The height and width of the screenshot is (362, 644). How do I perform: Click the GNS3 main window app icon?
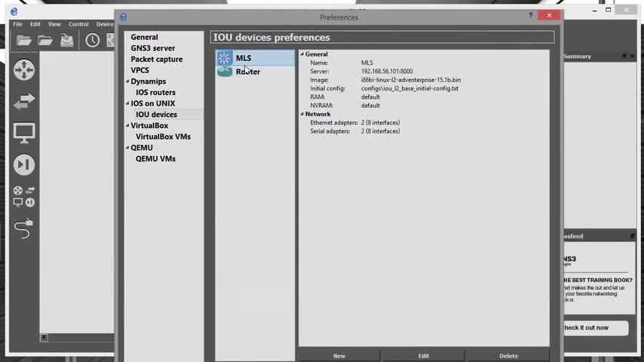click(x=14, y=11)
